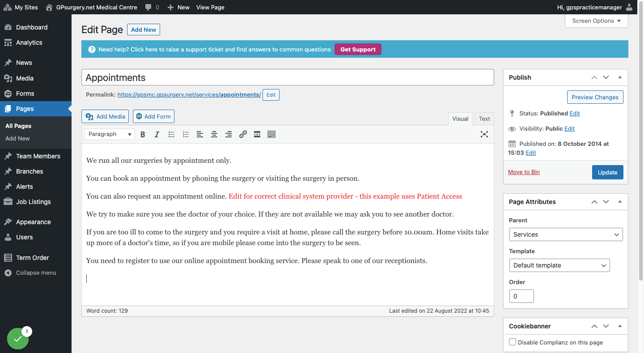Update the Appointments page
Image resolution: width=644 pixels, height=353 pixels.
(x=607, y=172)
